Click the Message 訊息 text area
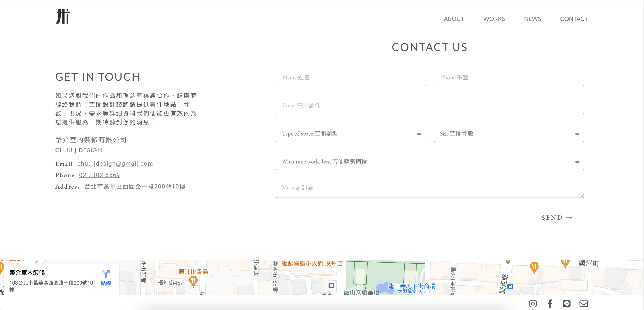This screenshot has width=644, height=310. (x=429, y=189)
